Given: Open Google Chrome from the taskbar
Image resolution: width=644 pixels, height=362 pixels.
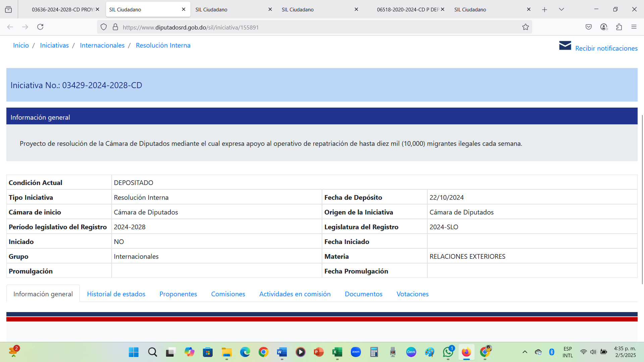Looking at the screenshot, I should 263,352.
